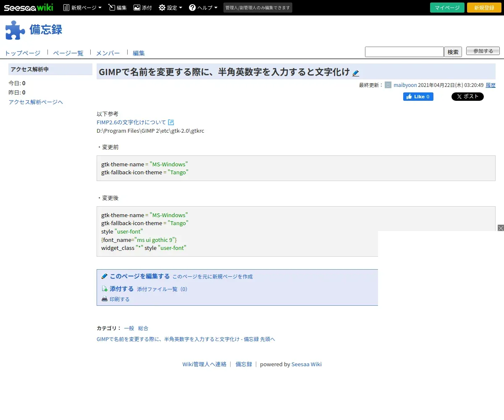Go to the トップページ tab

[23, 53]
